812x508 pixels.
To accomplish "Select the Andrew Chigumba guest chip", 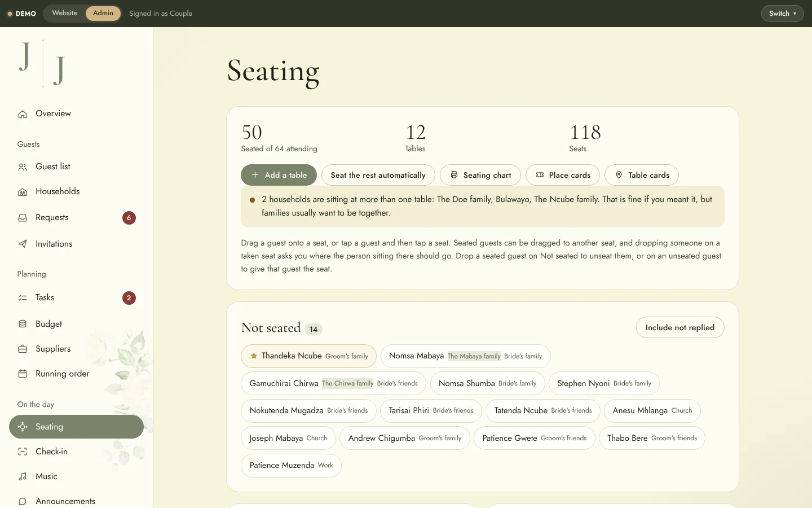I will 405,439.
